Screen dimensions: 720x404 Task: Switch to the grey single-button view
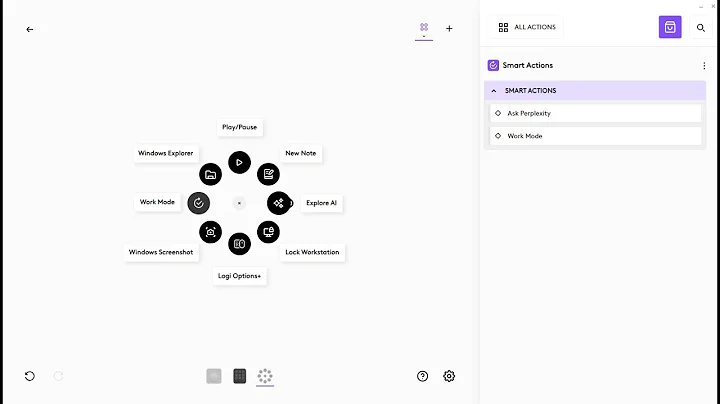pyautogui.click(x=214, y=376)
